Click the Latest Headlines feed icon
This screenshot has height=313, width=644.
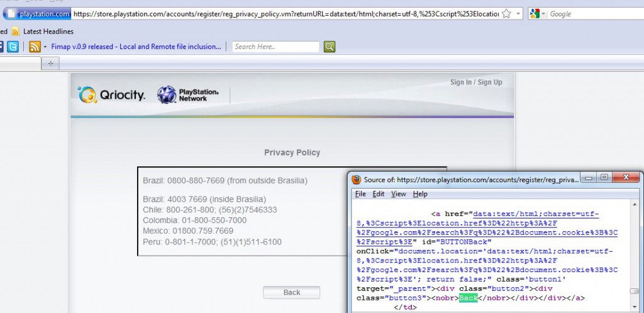(x=16, y=31)
